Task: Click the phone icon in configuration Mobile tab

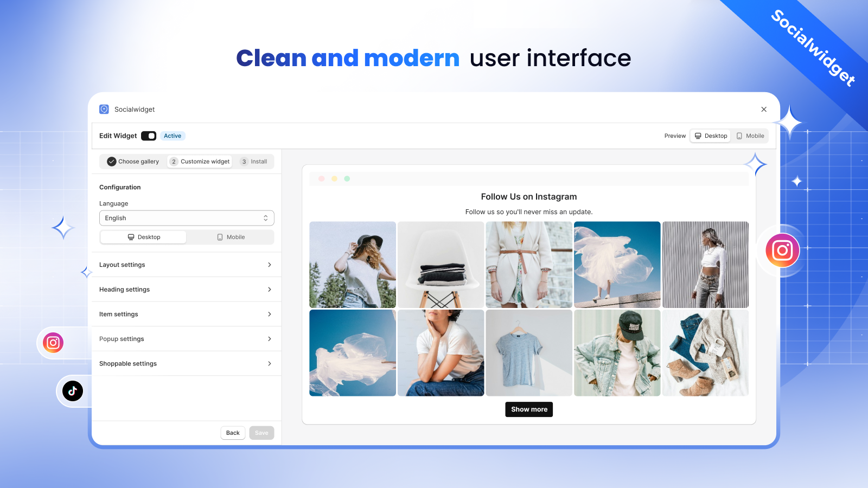Action: click(220, 237)
